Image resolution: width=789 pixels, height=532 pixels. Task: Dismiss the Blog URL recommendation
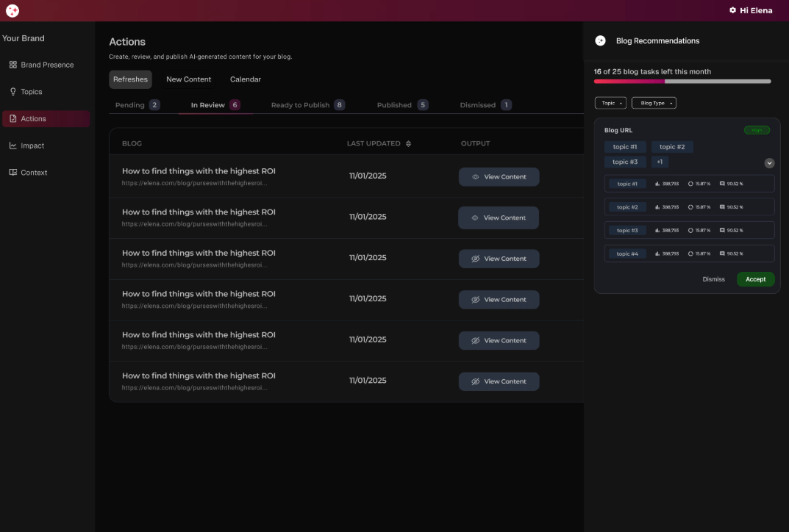[713, 279]
